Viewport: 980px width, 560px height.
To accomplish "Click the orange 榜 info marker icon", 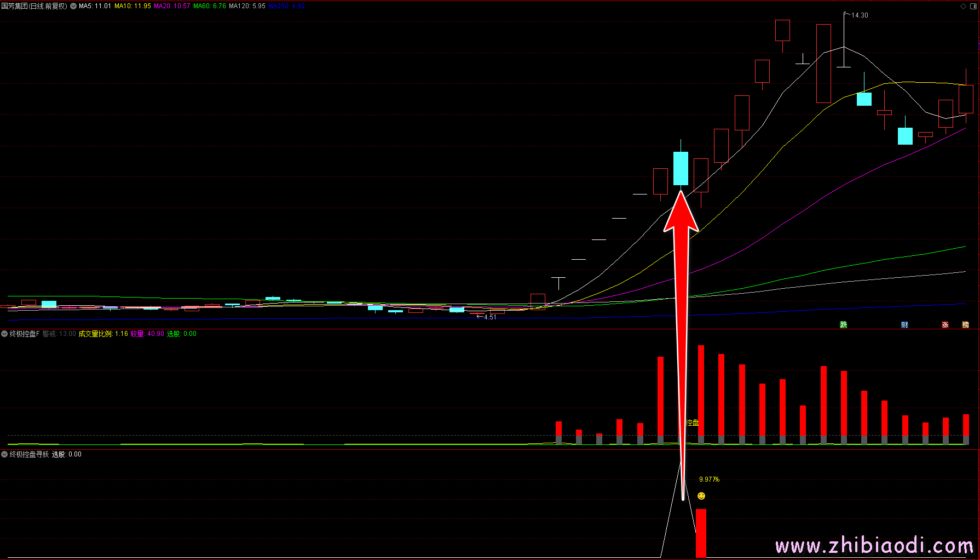I will [965, 325].
